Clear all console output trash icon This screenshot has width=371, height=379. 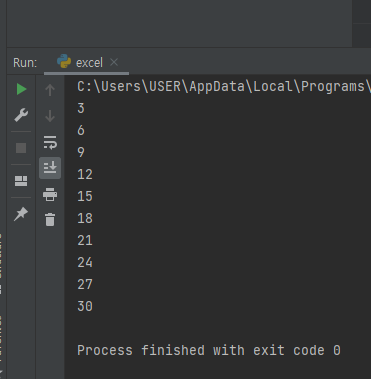click(50, 220)
